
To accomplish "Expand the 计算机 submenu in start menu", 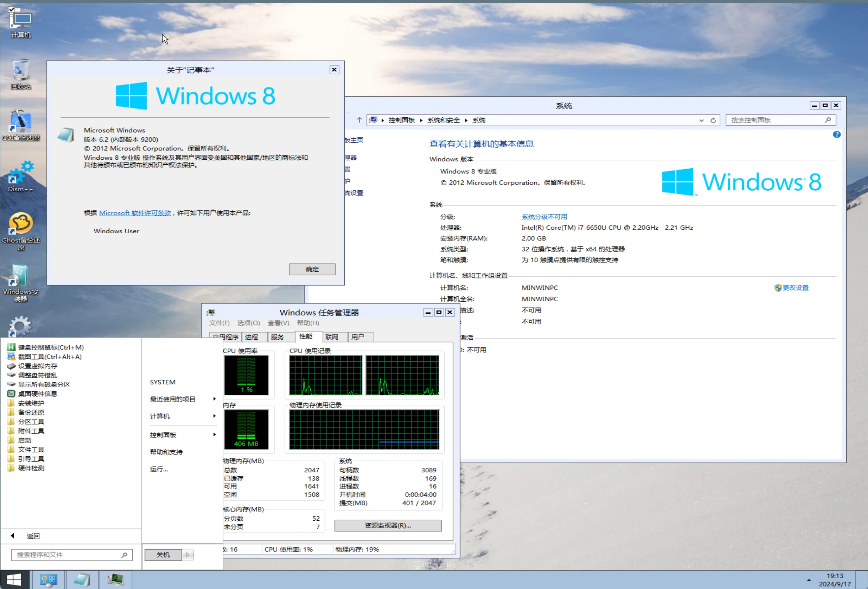I will click(x=182, y=416).
